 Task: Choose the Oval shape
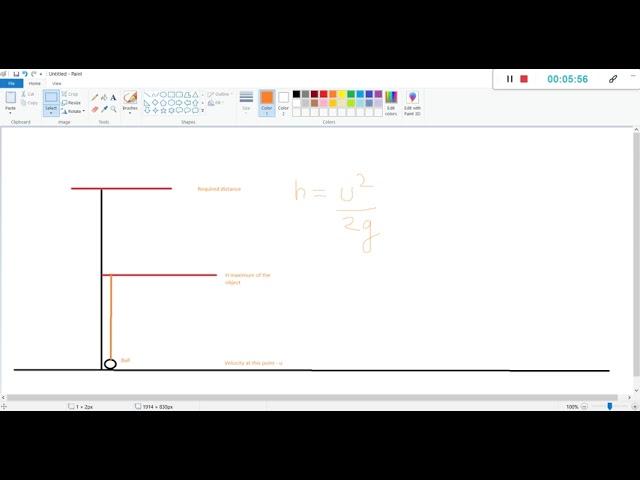point(163,94)
